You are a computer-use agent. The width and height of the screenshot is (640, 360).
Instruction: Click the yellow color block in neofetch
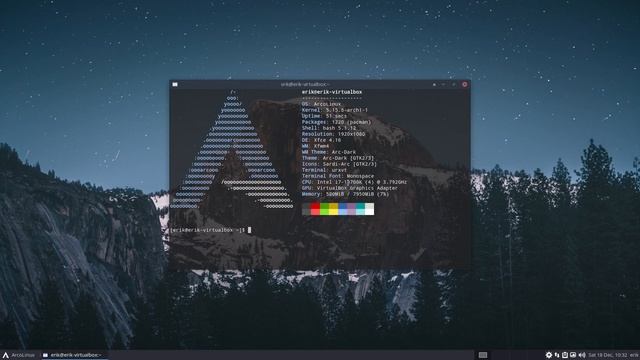tap(333, 209)
